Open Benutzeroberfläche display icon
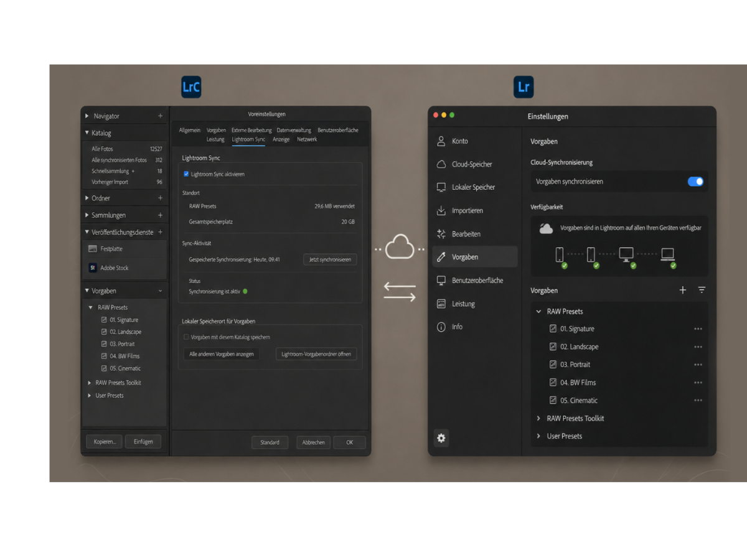This screenshot has width=747, height=560. pos(441,281)
